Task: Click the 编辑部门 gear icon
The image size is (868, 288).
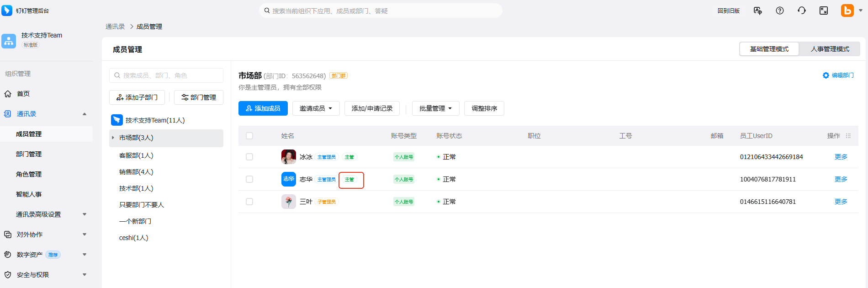Action: (x=826, y=75)
